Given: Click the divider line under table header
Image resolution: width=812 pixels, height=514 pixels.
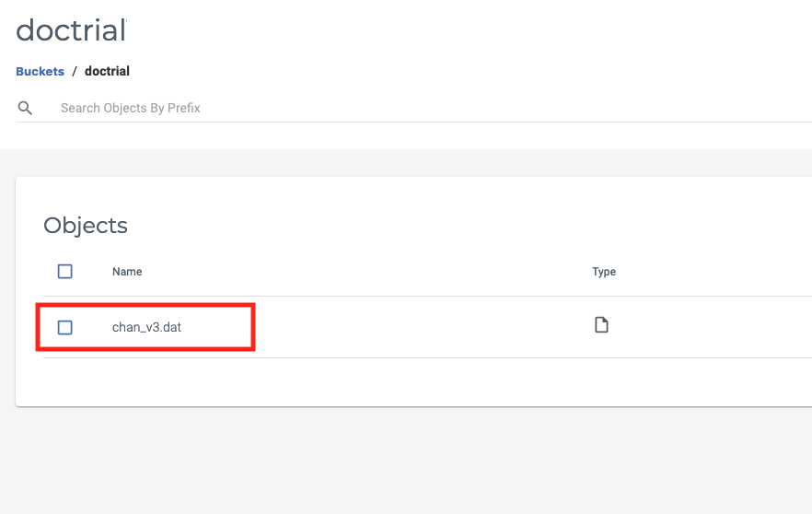Looking at the screenshot, I should click(414, 296).
